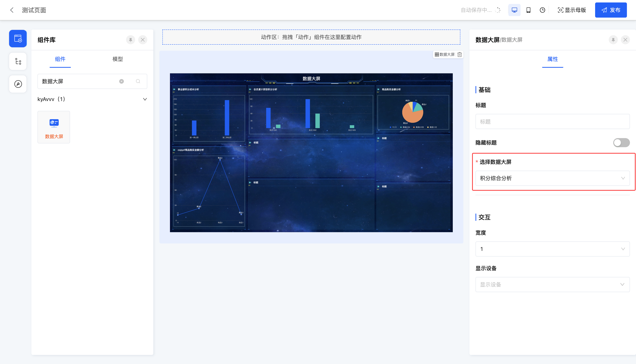Click the 发布 button
The width and height of the screenshot is (636, 364).
[611, 10]
